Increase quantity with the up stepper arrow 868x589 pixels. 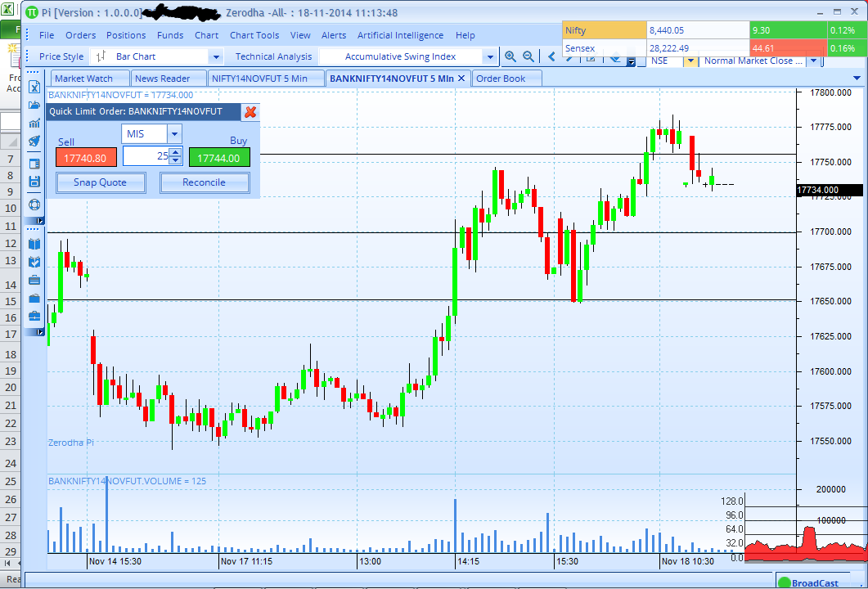pyautogui.click(x=176, y=152)
